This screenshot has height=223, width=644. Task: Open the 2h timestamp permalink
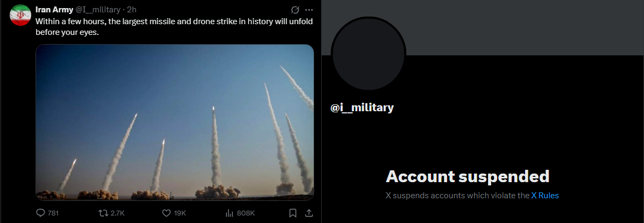(x=132, y=10)
